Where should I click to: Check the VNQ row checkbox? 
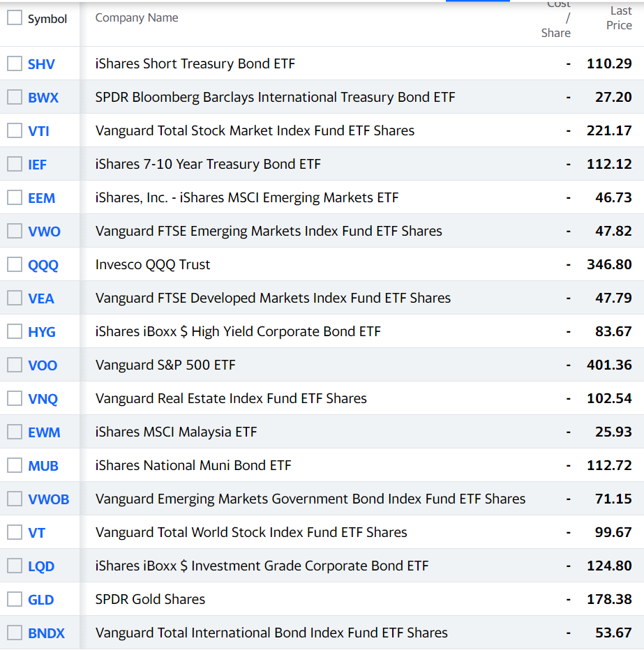click(15, 398)
